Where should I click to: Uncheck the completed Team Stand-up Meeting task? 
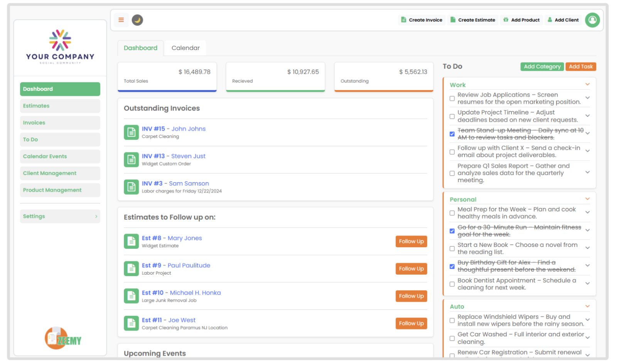[452, 134]
